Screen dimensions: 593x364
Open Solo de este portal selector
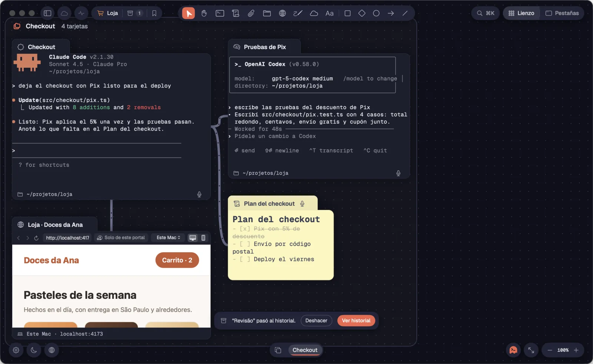click(121, 238)
